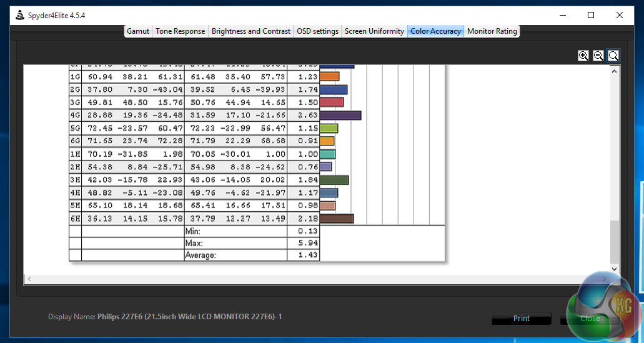Viewport: 644px width, 343px height.
Task: Click the Min: label
Action: pos(193,231)
